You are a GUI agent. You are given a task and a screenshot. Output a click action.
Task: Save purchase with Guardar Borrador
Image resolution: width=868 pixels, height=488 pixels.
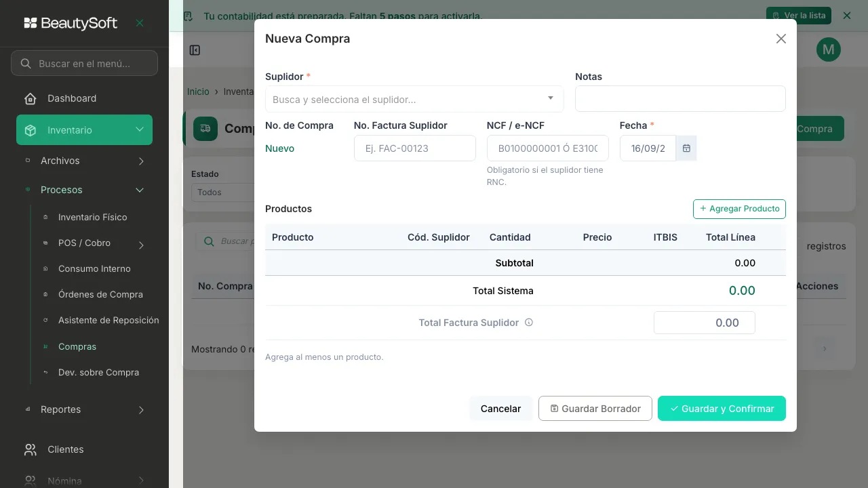click(595, 409)
